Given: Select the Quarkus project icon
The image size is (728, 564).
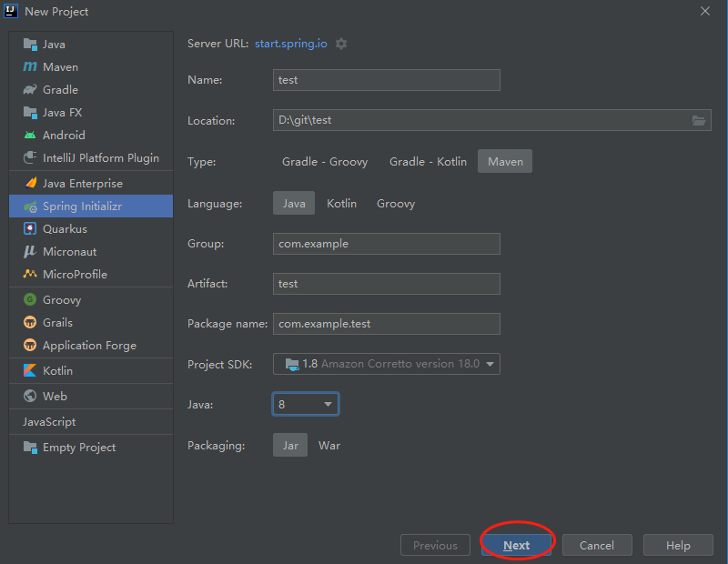Looking at the screenshot, I should [x=30, y=229].
